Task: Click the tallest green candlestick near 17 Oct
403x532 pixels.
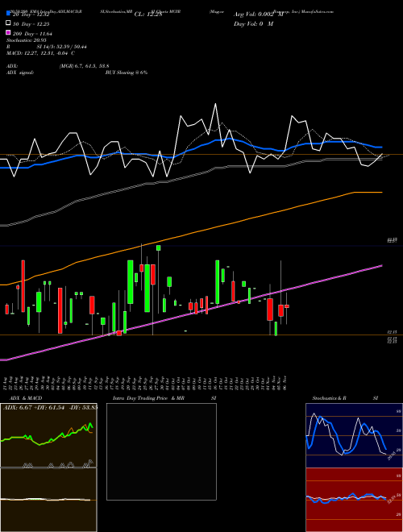Action: [x=217, y=282]
